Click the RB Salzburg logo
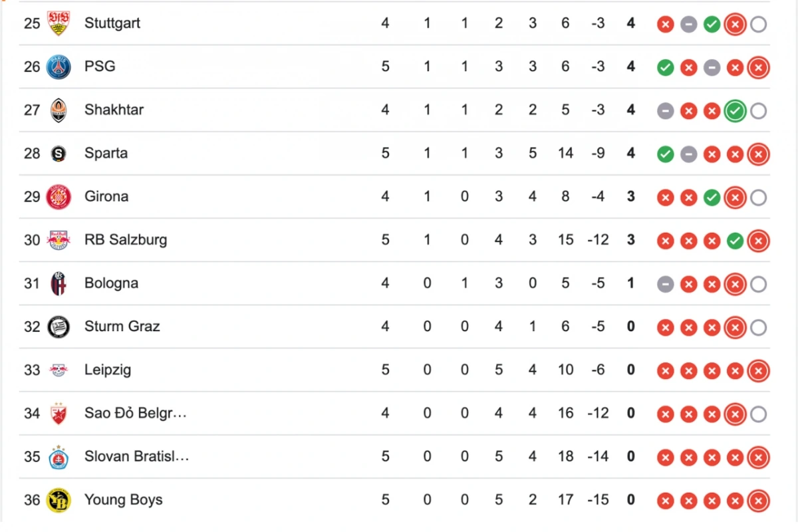Viewport: 798px width, 532px height. point(59,240)
